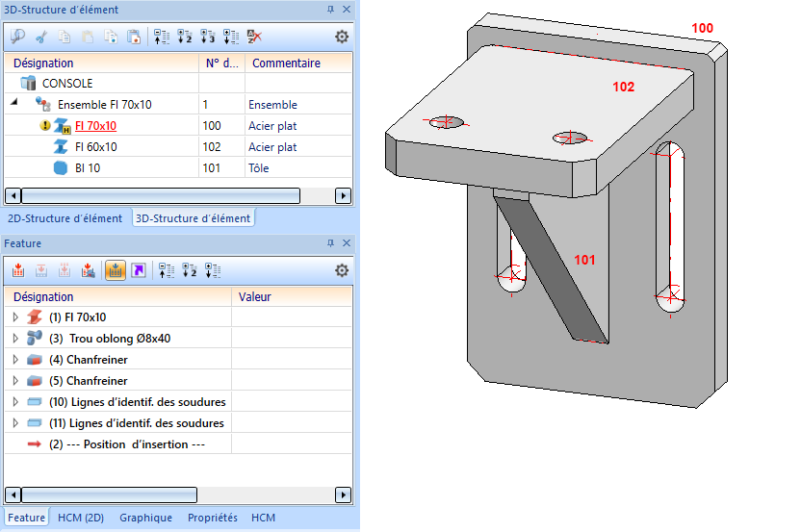The width and height of the screenshot is (801, 532).
Task: Click red feature icon with blue part
Action: click(88, 270)
